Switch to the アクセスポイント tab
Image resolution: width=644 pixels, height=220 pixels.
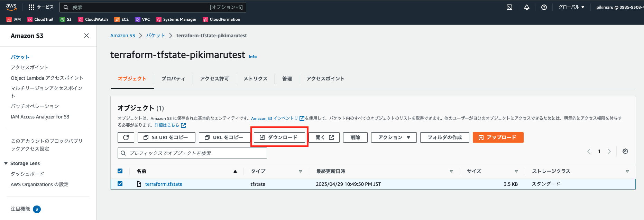pos(325,79)
